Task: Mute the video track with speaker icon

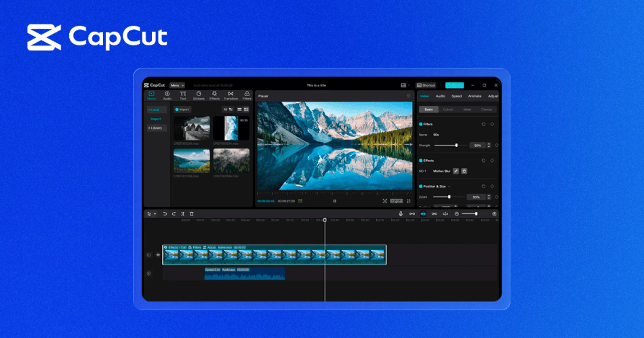Action: 158,255
